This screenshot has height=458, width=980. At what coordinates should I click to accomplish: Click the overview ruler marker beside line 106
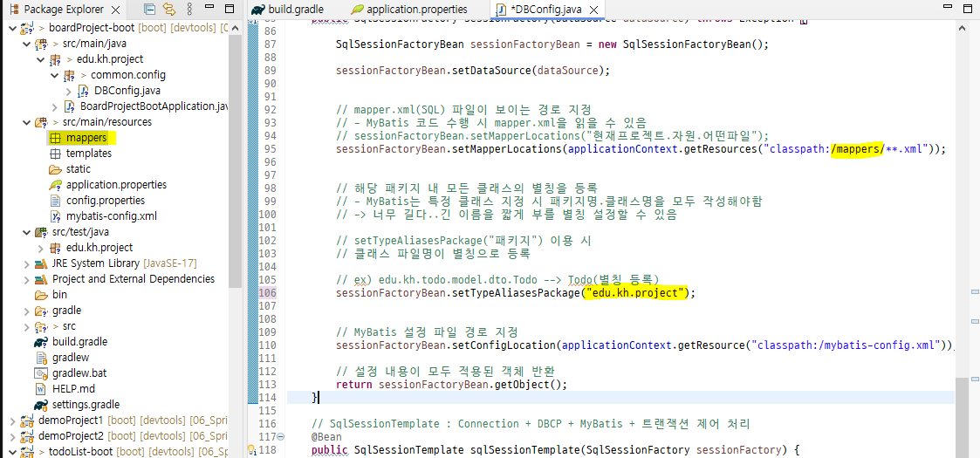click(975, 291)
